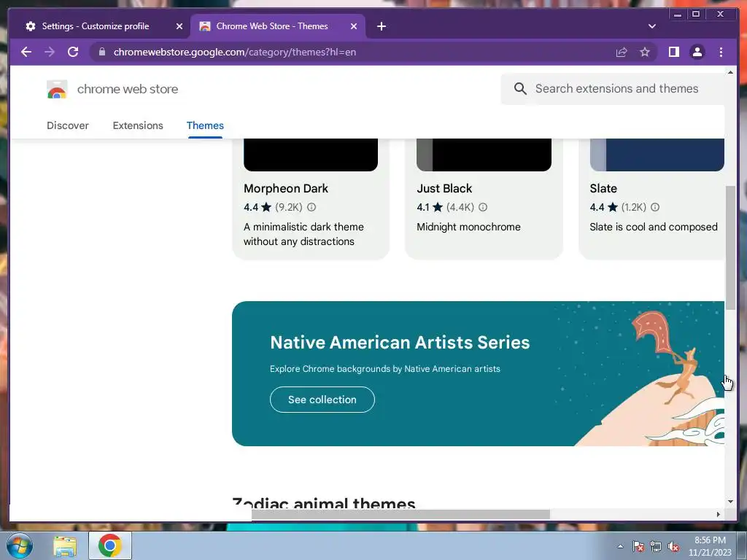Click the Chrome taskbar icon
This screenshot has height=560, width=747.
[x=110, y=545]
